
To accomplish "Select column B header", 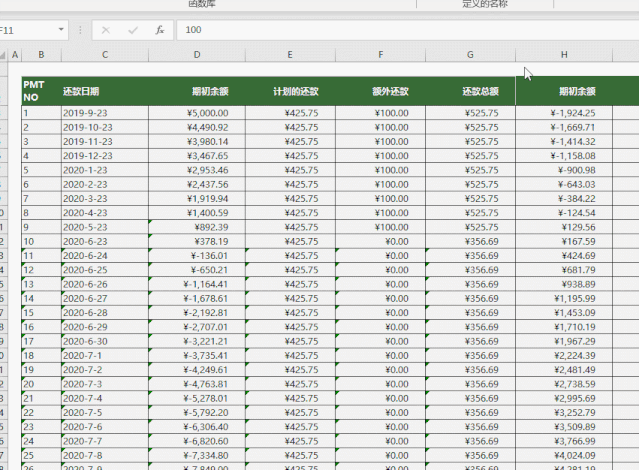I will click(41, 55).
